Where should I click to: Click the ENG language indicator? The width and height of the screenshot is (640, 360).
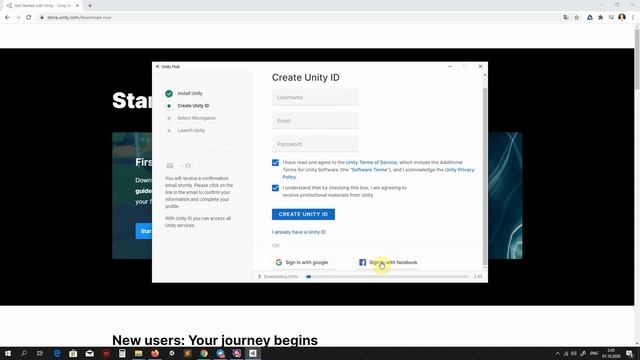point(594,353)
